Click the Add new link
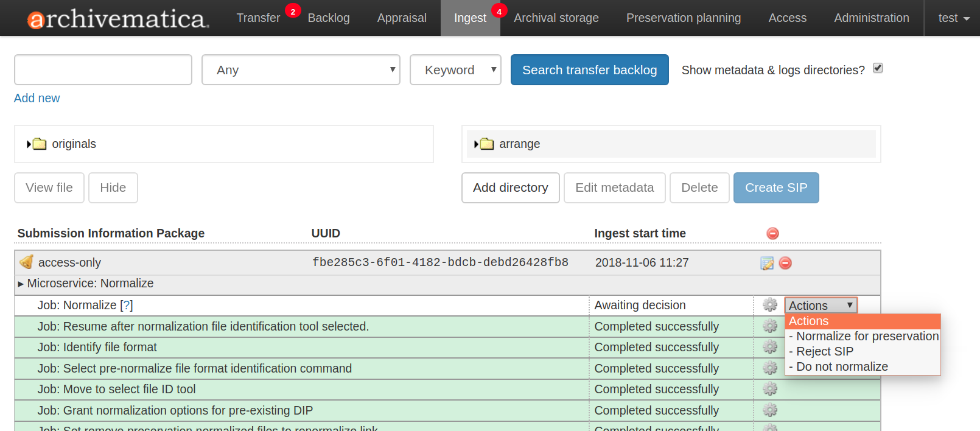Image resolution: width=980 pixels, height=431 pixels. [x=37, y=98]
